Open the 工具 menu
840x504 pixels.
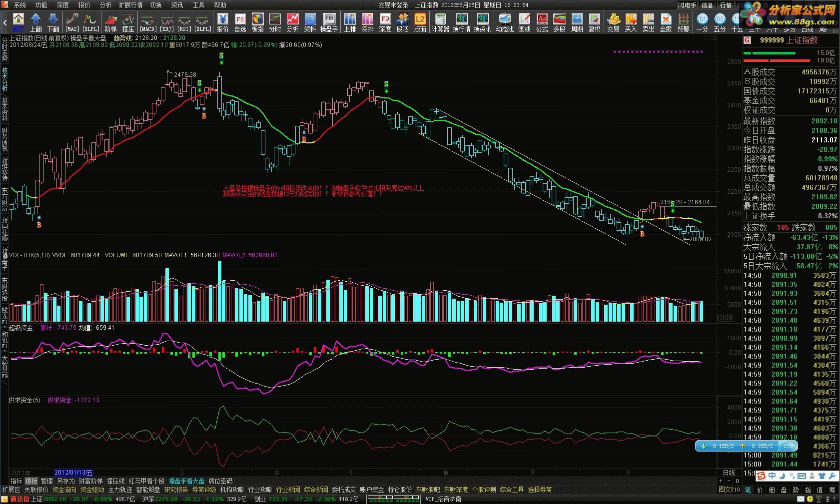pos(198,5)
